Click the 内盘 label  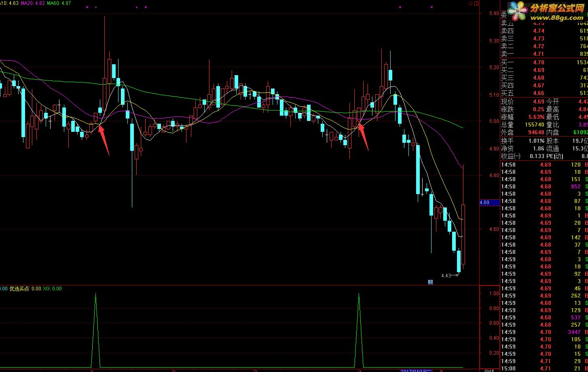click(553, 132)
